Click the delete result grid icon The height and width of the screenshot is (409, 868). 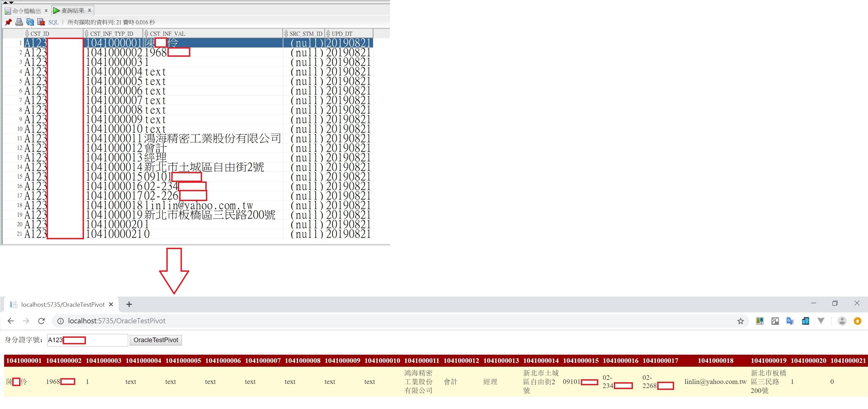tap(41, 22)
